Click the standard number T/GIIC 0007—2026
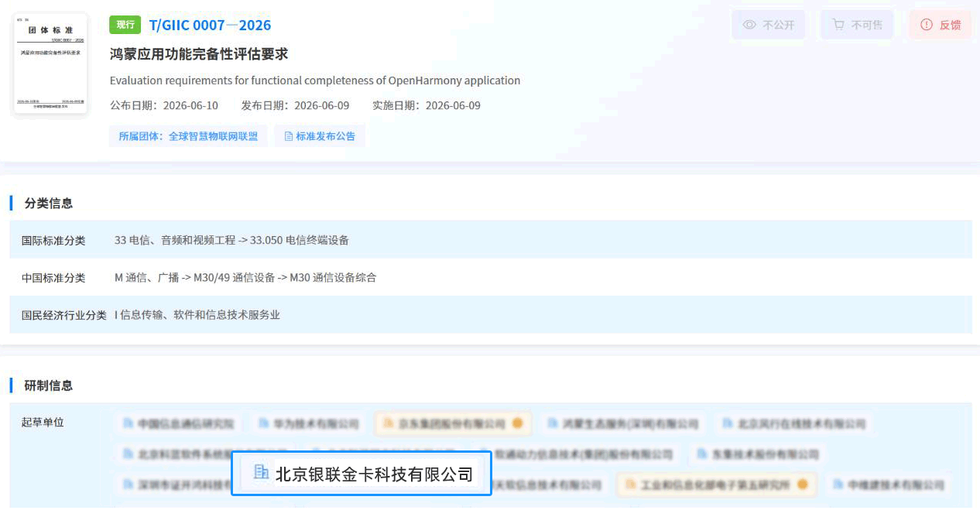 [210, 25]
